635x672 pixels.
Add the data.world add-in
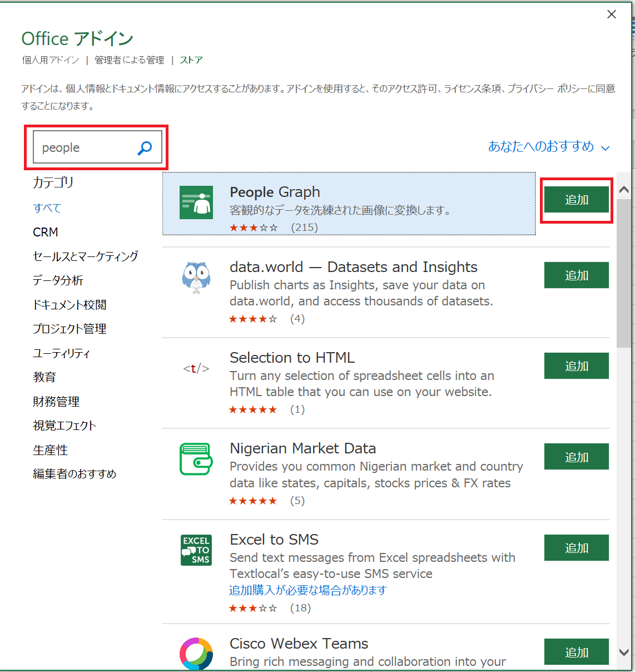click(x=577, y=275)
